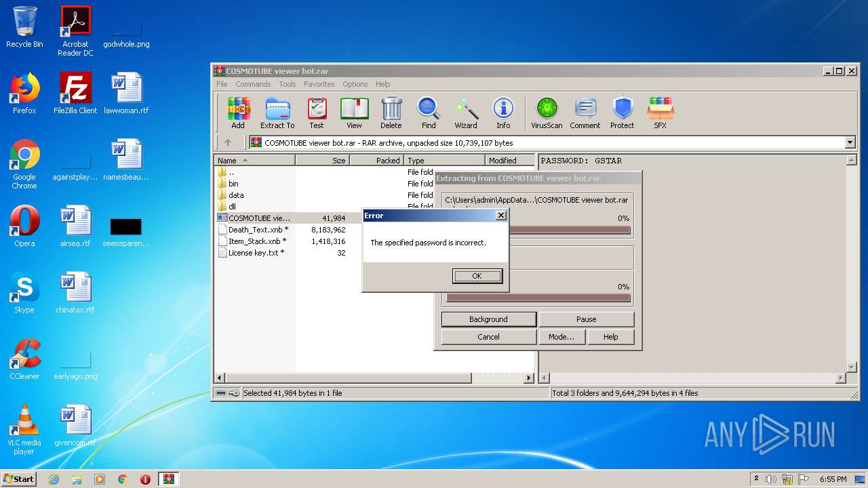Open Acrobat Reader DC desktop shortcut
This screenshot has height=488, width=868.
[x=75, y=31]
